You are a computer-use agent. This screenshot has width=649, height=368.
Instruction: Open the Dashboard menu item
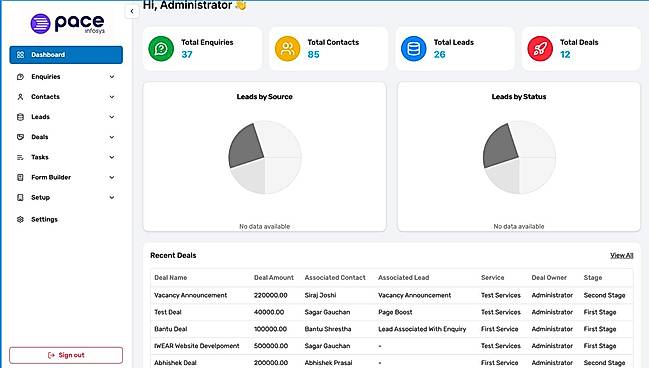point(66,55)
